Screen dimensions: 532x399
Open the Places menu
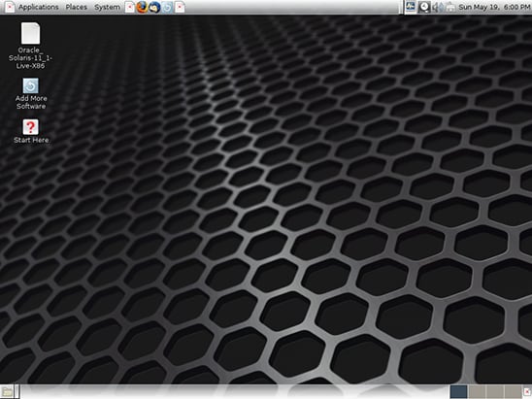click(77, 7)
